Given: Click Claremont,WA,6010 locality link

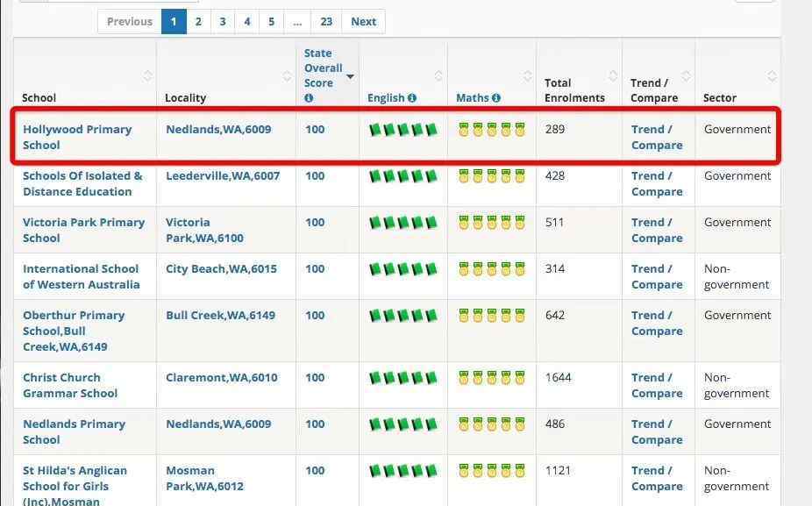Looking at the screenshot, I should click(x=222, y=378).
